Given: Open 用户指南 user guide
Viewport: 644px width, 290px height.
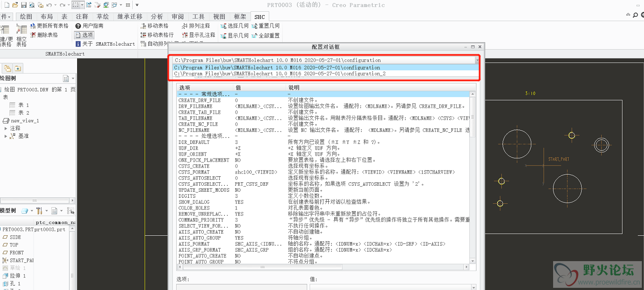Looking at the screenshot, I should 90,26.
